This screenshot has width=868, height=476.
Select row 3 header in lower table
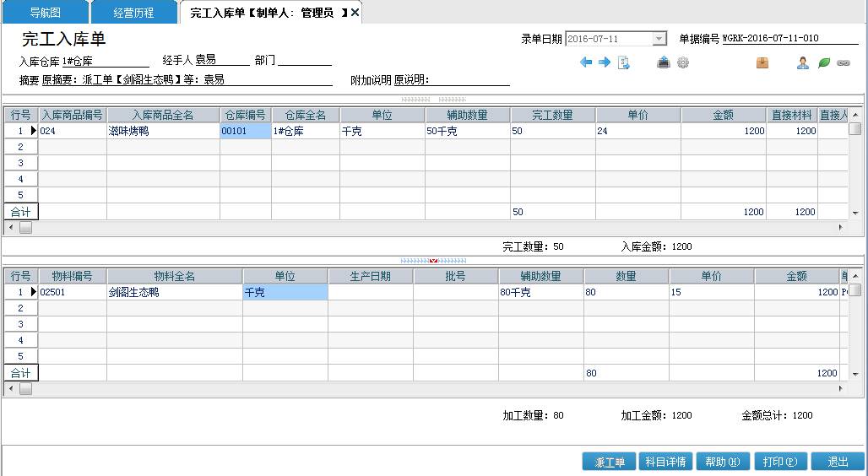point(20,324)
